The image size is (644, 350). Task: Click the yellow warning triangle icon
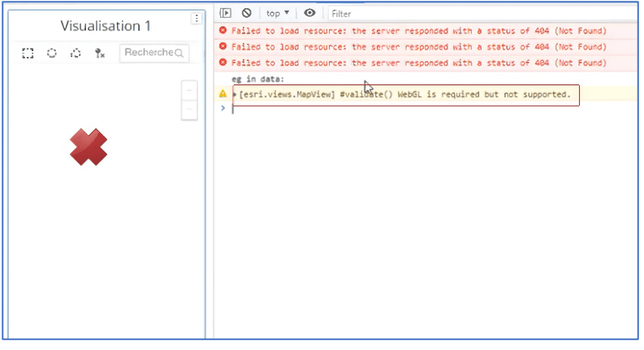(223, 94)
